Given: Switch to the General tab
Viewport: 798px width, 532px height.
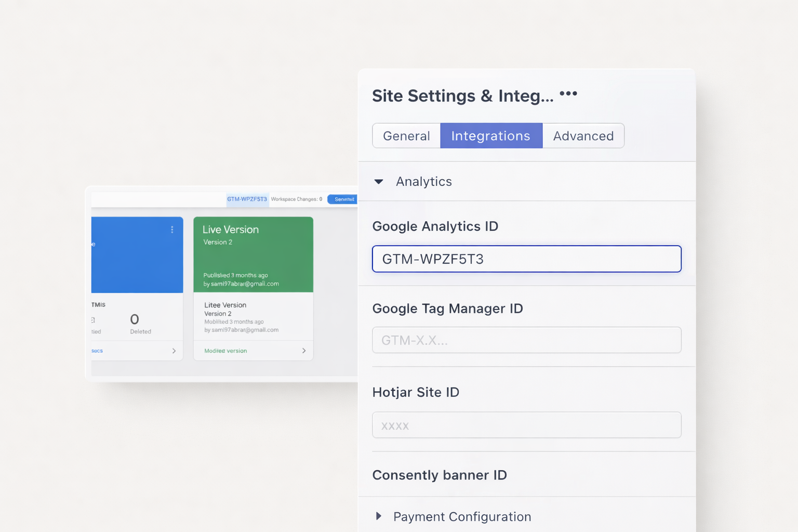Looking at the screenshot, I should pyautogui.click(x=406, y=136).
